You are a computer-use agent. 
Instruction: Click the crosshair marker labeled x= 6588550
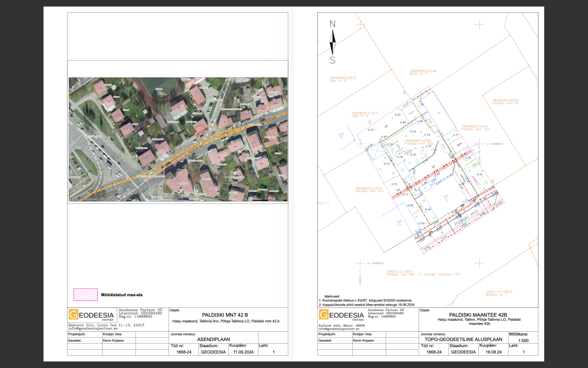(360, 263)
